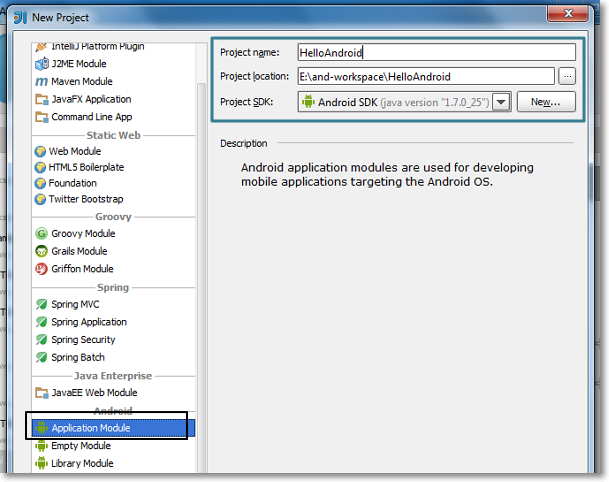Click the IntelliJ Platform Plugin icon
This screenshot has height=482, width=609.
41,47
